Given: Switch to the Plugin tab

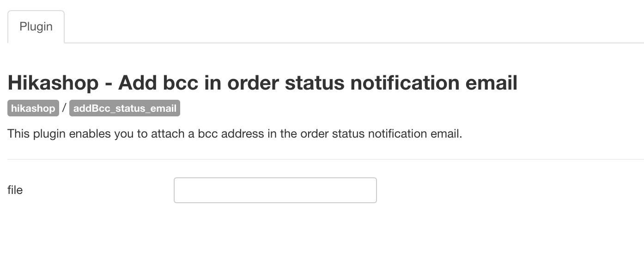Looking at the screenshot, I should (x=36, y=27).
